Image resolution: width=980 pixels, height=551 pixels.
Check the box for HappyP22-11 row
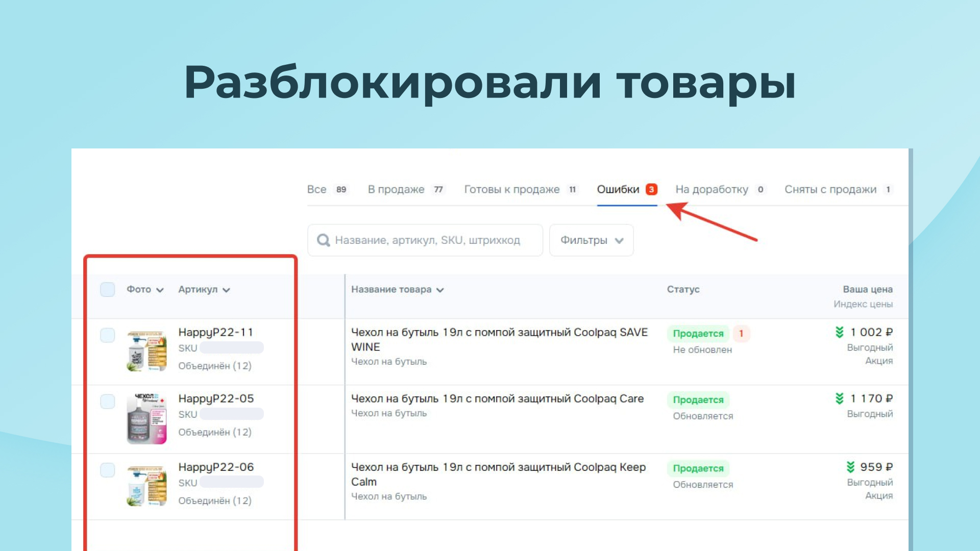[x=107, y=335]
